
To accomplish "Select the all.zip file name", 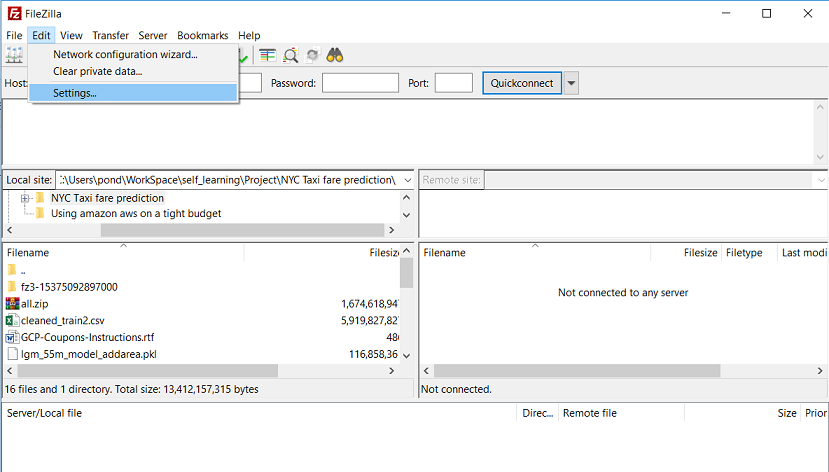I will [x=35, y=304].
